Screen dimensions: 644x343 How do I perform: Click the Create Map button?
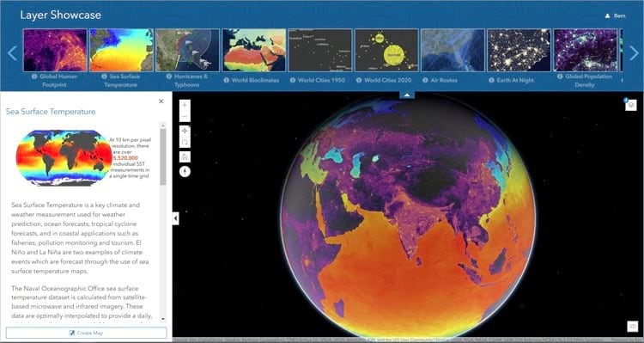point(86,333)
